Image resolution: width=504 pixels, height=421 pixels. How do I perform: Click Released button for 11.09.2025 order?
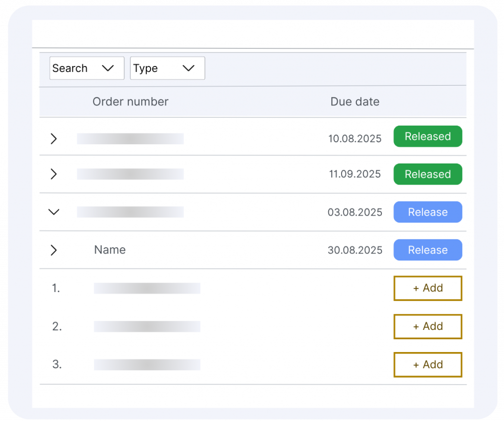click(x=427, y=174)
